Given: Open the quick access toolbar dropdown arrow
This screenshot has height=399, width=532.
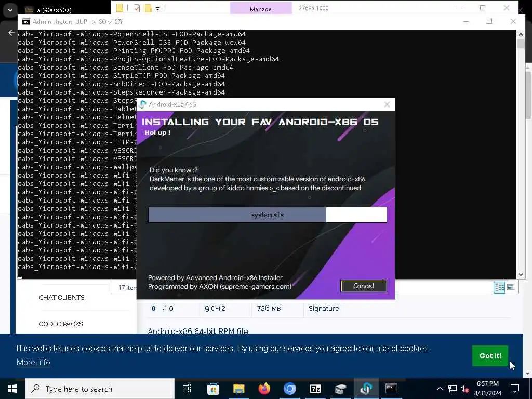Looking at the screenshot, I should pyautogui.click(x=158, y=8).
